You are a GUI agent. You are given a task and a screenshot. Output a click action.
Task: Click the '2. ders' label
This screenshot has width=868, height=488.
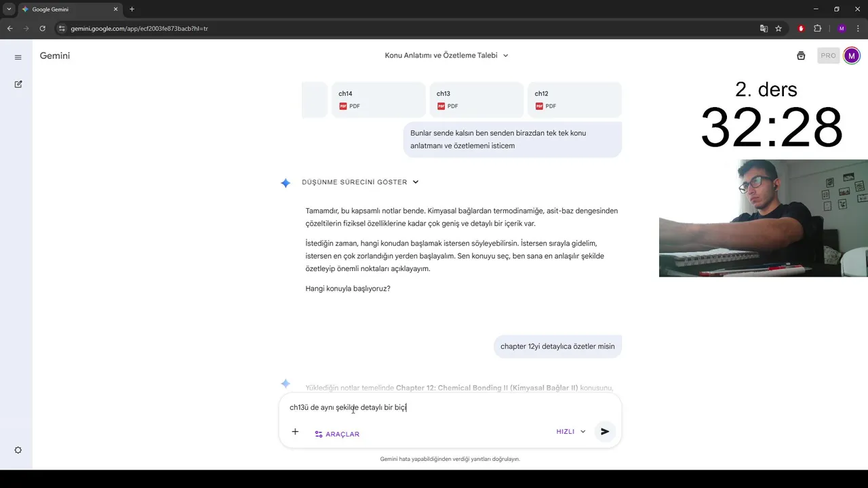pos(766,89)
